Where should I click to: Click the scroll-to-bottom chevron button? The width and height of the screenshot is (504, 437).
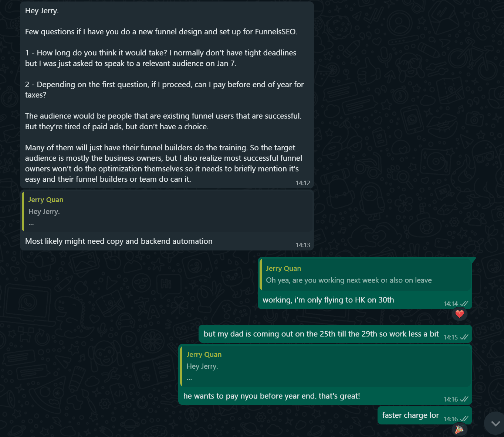[x=495, y=423]
